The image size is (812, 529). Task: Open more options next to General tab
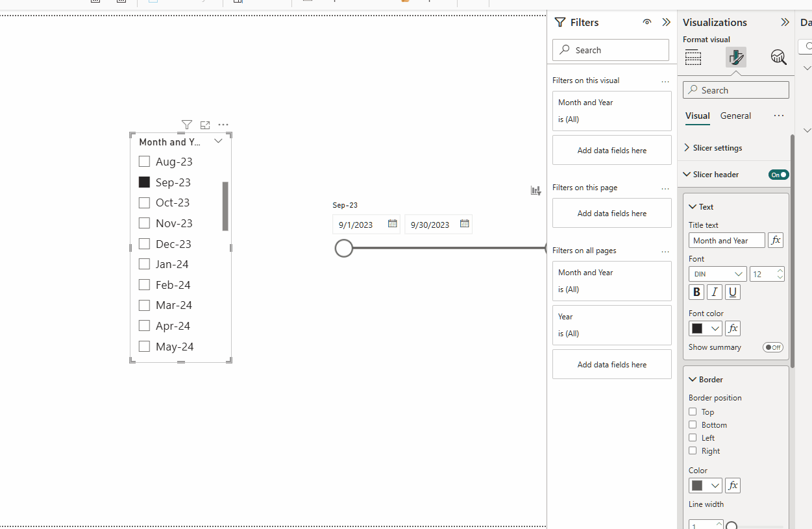[x=779, y=116]
